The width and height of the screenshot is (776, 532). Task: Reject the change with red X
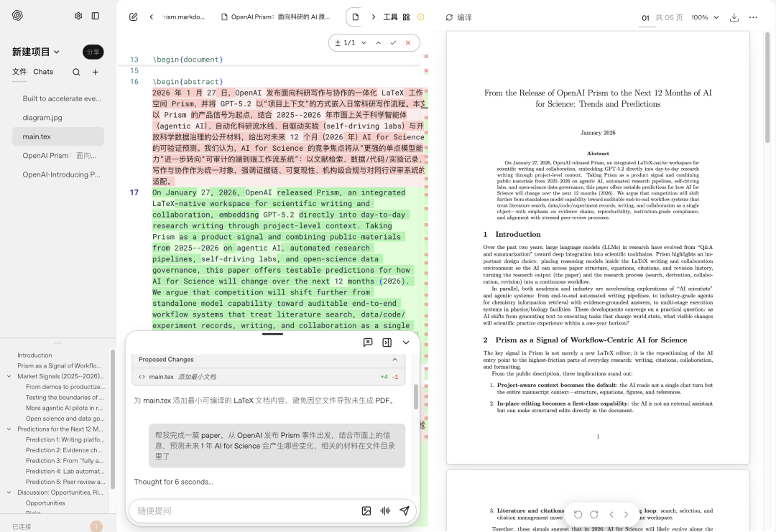pyautogui.click(x=408, y=42)
